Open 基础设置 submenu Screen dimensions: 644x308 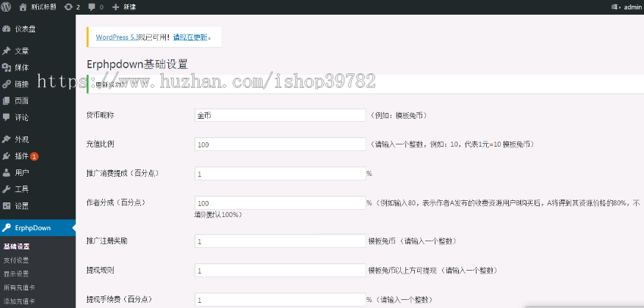[x=17, y=246]
